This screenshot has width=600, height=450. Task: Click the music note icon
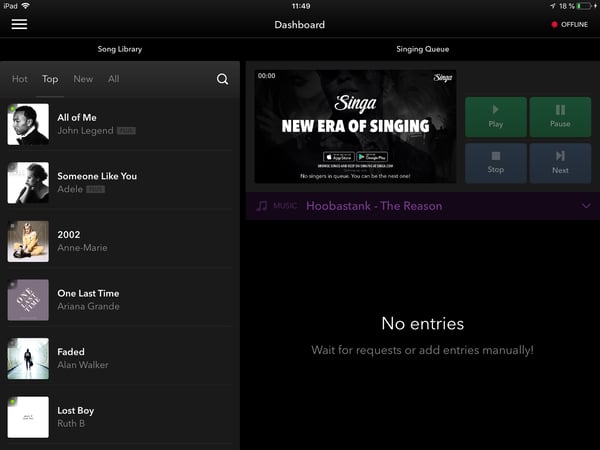(x=262, y=206)
